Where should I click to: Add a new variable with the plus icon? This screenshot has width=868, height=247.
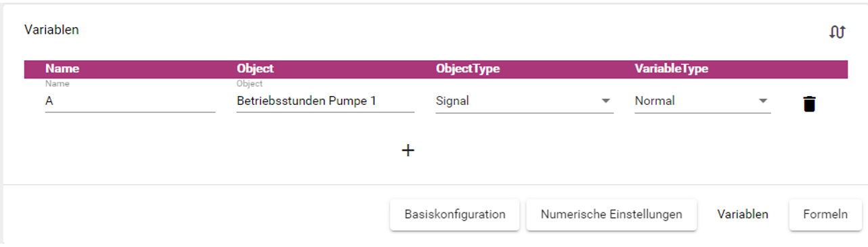pyautogui.click(x=408, y=150)
